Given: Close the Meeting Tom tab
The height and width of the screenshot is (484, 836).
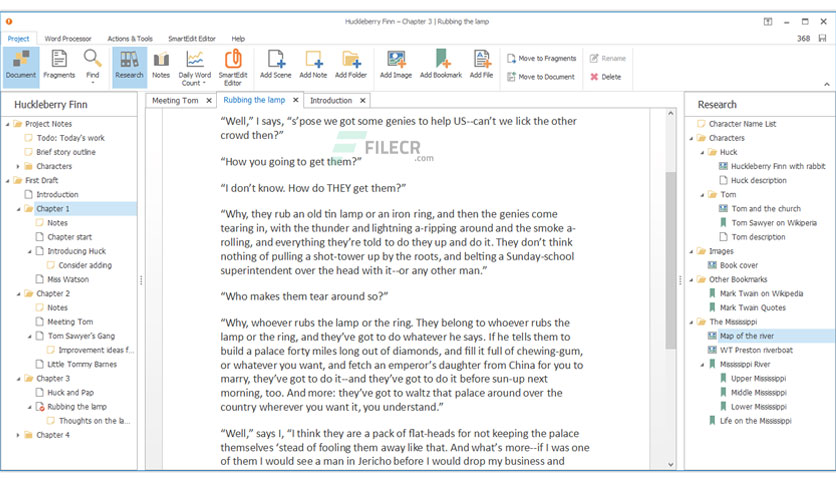Looking at the screenshot, I should coord(209,100).
